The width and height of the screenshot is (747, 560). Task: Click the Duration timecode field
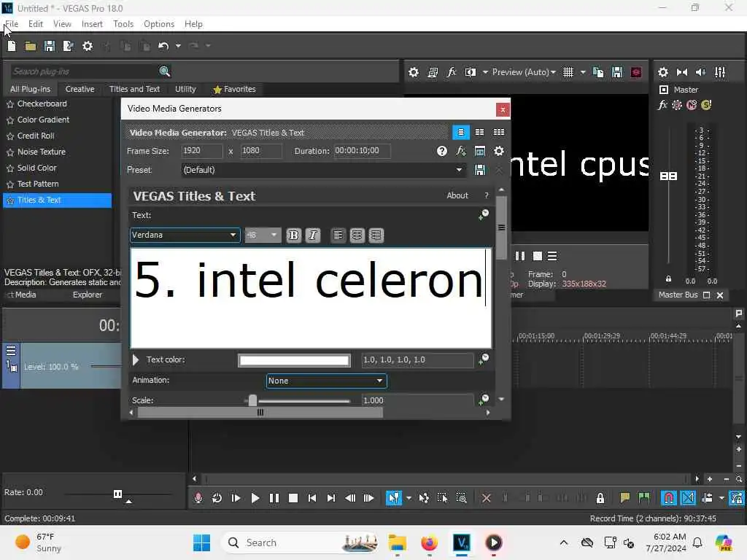coord(362,151)
